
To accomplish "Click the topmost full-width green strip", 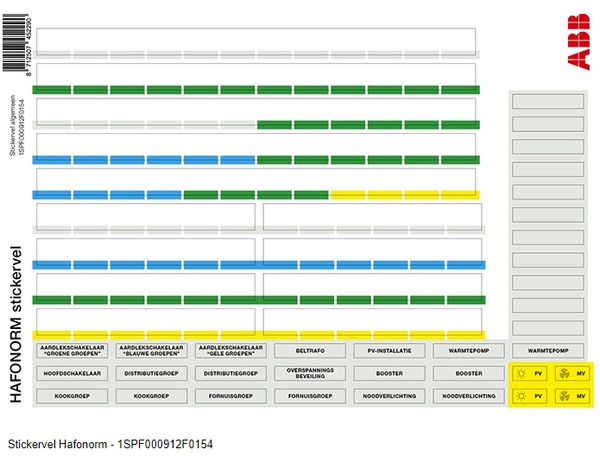I will click(x=257, y=90).
